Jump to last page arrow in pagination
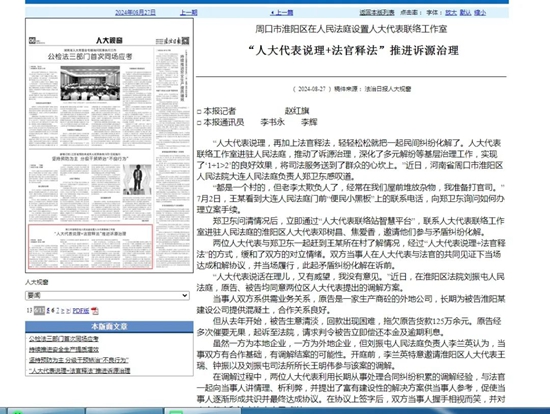The width and height of the screenshot is (550, 414). click(x=68, y=310)
